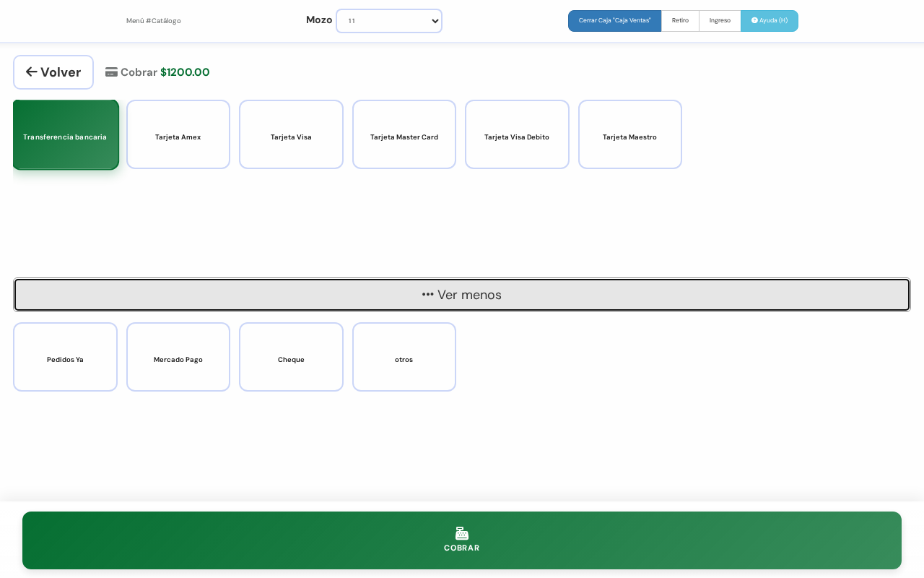Pick Cheque as payment method
The image size is (924, 578).
point(291,357)
